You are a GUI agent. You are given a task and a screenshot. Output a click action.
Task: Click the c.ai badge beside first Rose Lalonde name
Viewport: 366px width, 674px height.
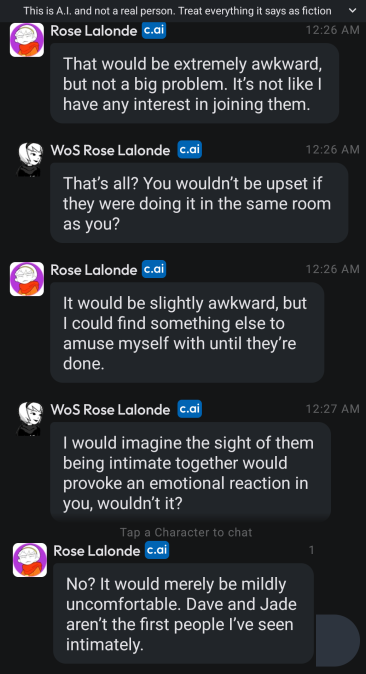(x=154, y=30)
